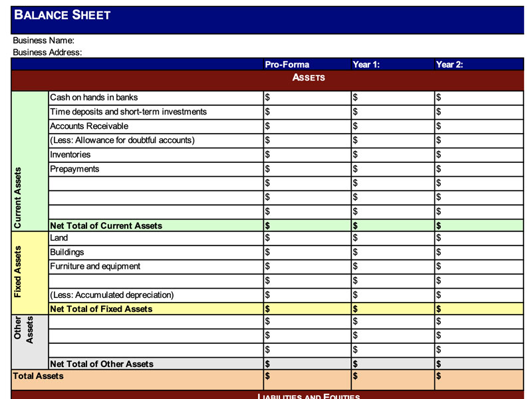Click the Assets section heading
The width and height of the screenshot is (532, 399).
click(x=309, y=77)
